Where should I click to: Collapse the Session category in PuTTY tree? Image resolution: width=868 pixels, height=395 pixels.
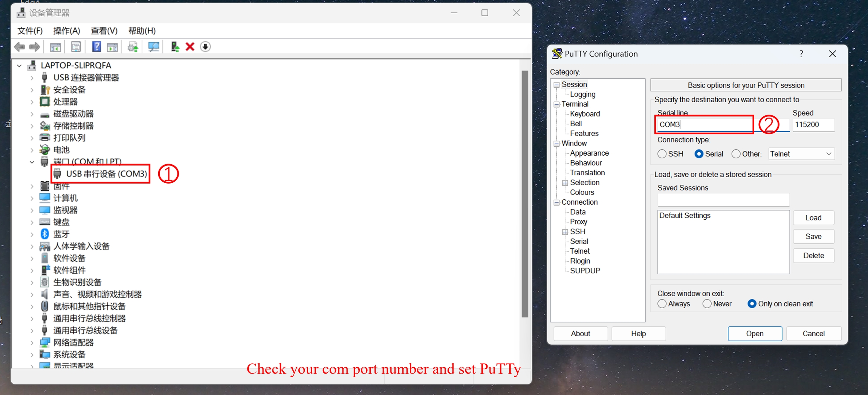(x=556, y=85)
